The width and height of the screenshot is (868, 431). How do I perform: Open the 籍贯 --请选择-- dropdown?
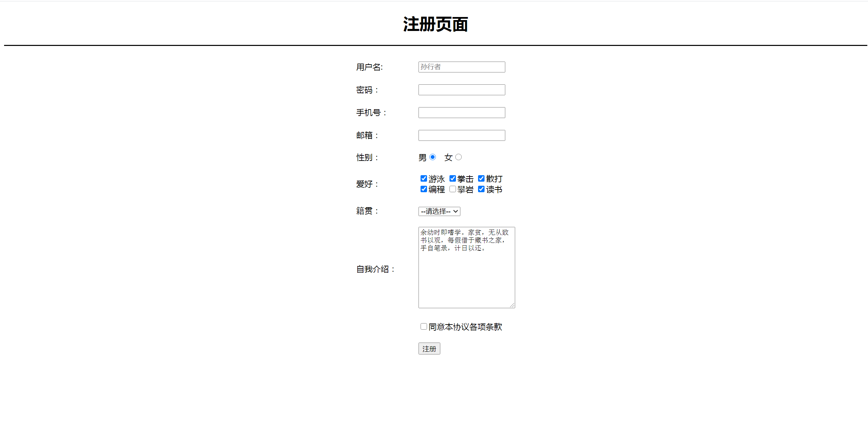tap(439, 211)
